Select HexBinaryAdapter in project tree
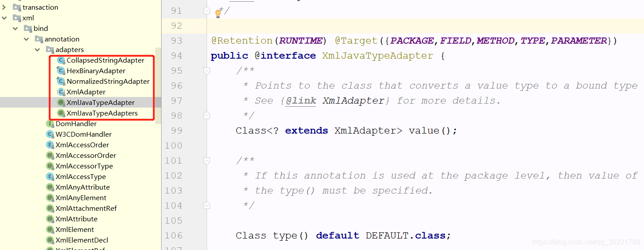This screenshot has height=250, width=644. [96, 71]
